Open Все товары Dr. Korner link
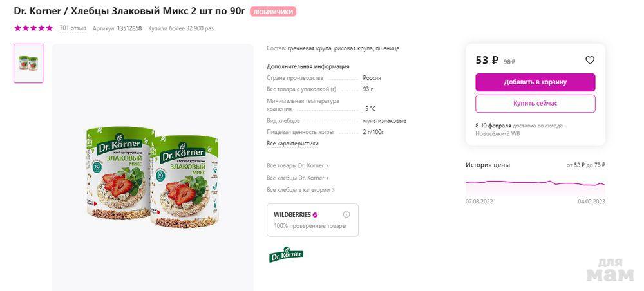The height and width of the screenshot is (291, 644). click(x=297, y=166)
